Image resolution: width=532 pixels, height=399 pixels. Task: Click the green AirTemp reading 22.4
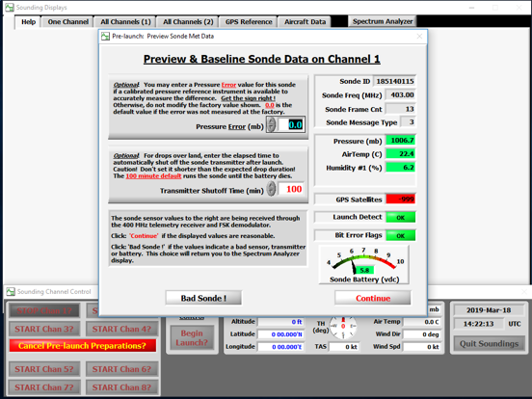tap(401, 153)
